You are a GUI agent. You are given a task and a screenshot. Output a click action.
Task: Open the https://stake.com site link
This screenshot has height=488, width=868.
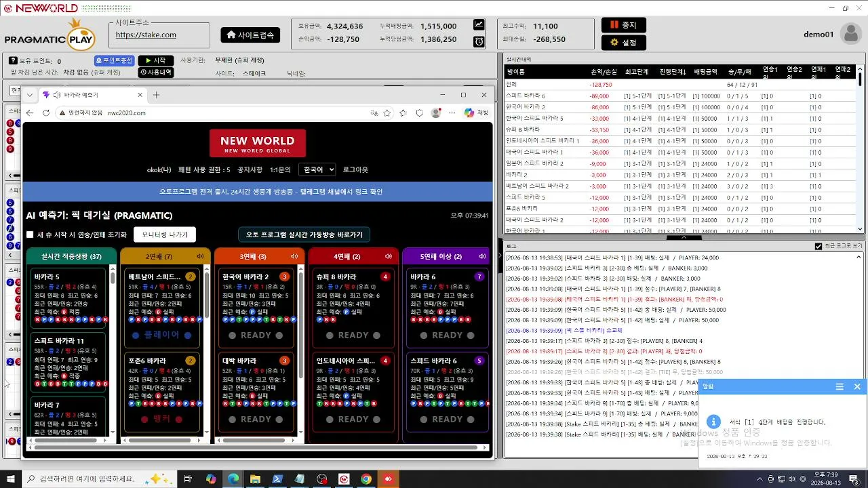click(146, 35)
